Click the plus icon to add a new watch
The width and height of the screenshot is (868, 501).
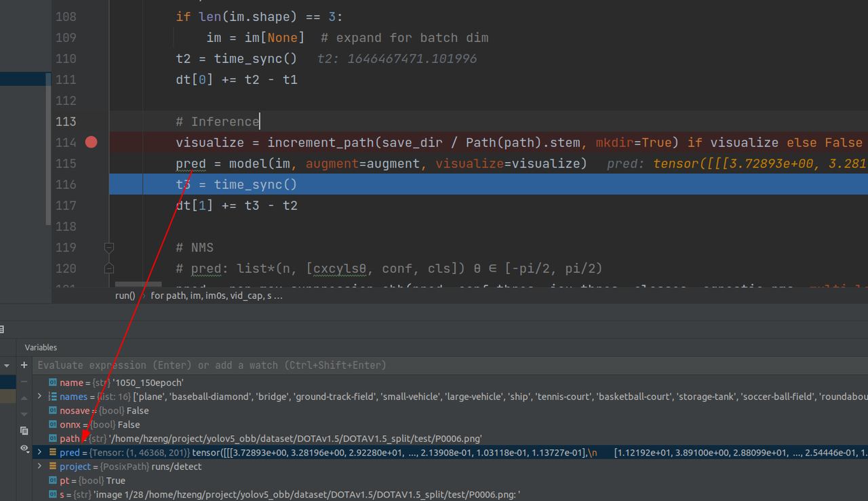click(24, 365)
